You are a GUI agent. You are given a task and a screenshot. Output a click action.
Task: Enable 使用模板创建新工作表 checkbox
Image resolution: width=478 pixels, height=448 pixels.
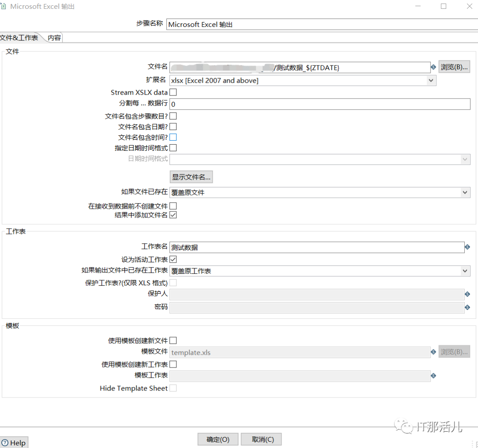point(173,364)
